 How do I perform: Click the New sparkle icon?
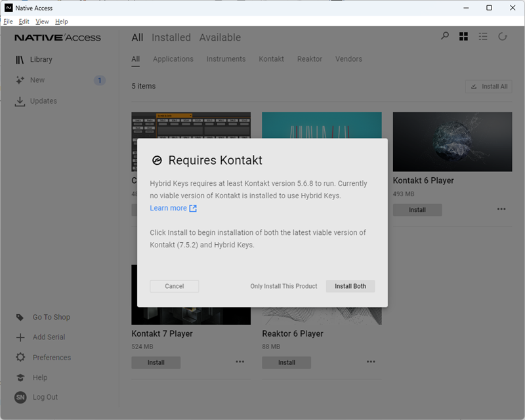click(20, 80)
